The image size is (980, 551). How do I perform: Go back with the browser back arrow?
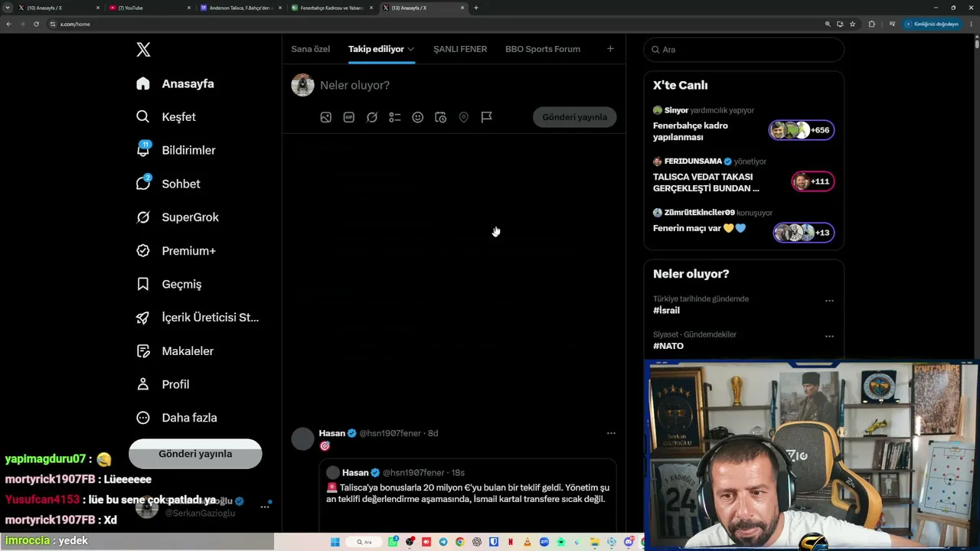click(x=8, y=24)
